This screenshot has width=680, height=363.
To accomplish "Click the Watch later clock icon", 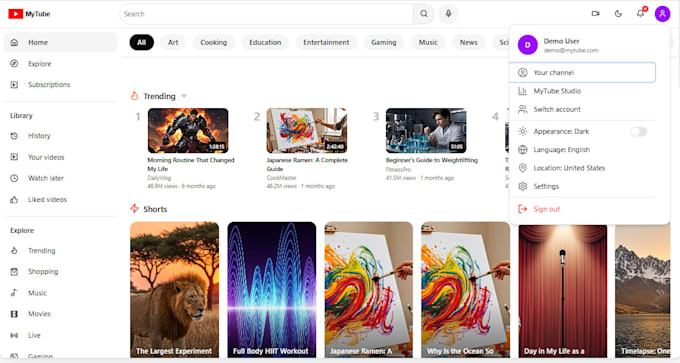I will click(14, 178).
